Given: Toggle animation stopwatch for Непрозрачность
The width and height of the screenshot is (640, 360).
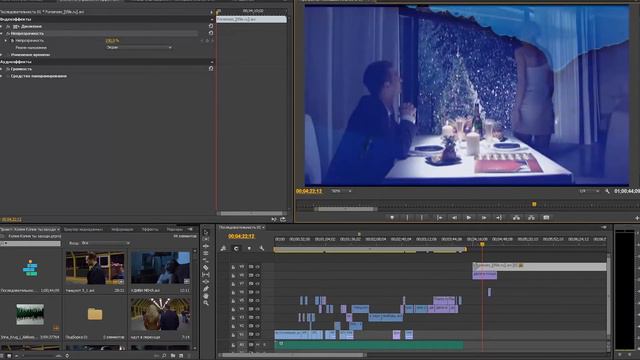Looking at the screenshot, I should (12, 40).
